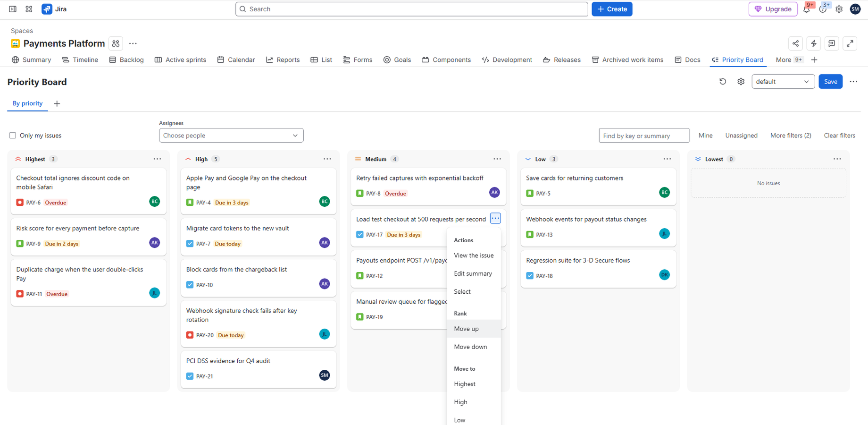The image size is (868, 425).
Task: Open the app switcher grid icon
Action: 29,9
